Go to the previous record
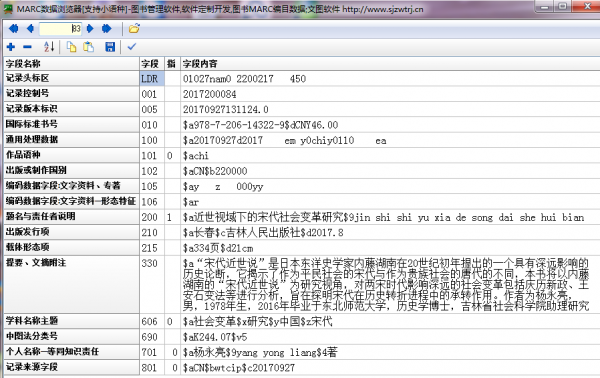600x378 pixels. tap(30, 28)
